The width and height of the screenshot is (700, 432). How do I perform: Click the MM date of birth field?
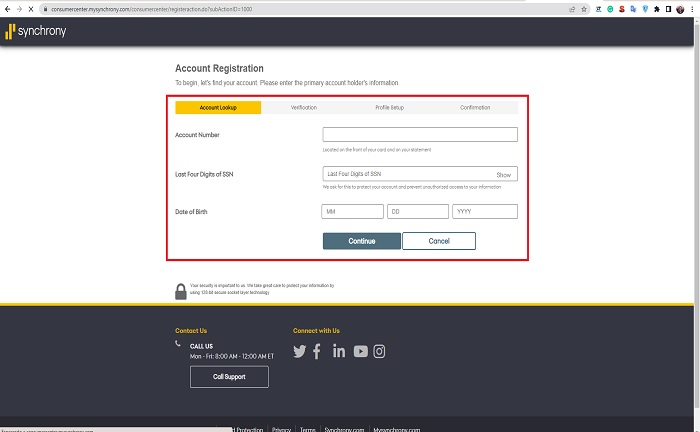[x=352, y=212]
